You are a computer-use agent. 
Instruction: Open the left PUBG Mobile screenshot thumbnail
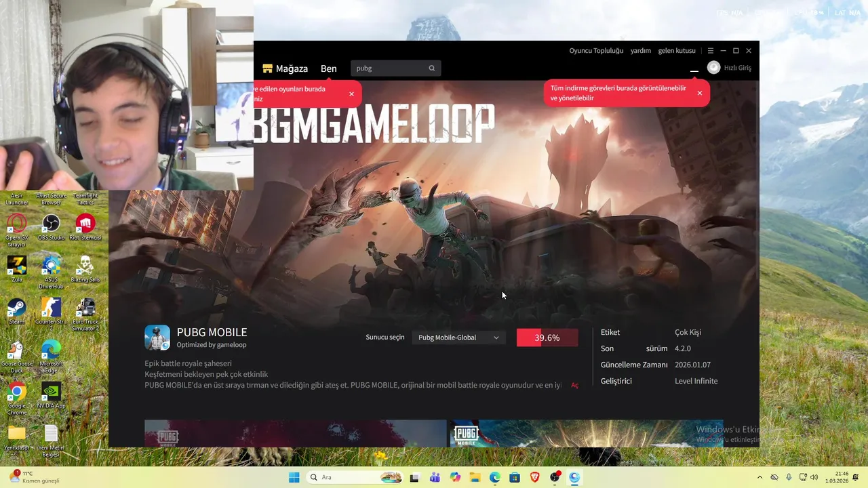pyautogui.click(x=296, y=434)
